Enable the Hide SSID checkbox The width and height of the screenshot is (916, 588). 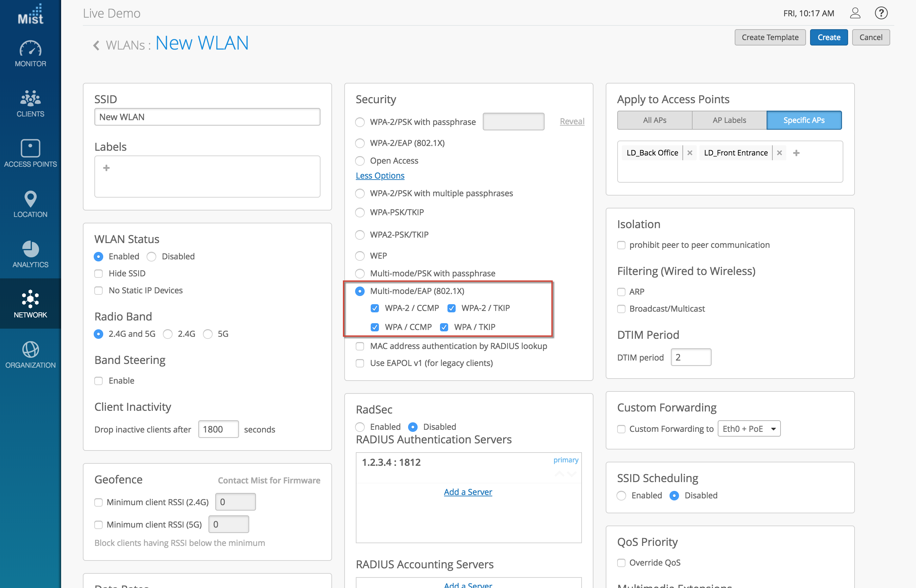[98, 273]
